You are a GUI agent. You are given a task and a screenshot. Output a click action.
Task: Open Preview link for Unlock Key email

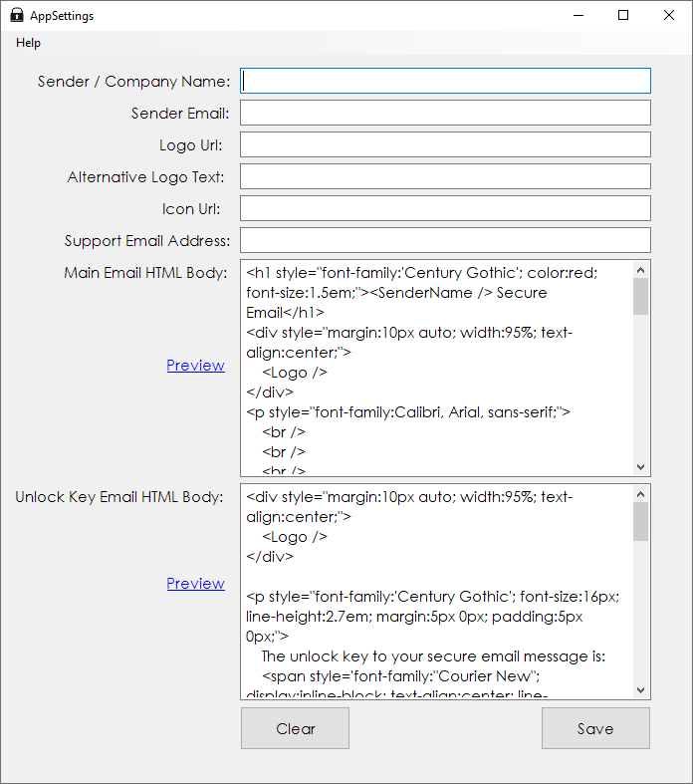pyautogui.click(x=195, y=584)
